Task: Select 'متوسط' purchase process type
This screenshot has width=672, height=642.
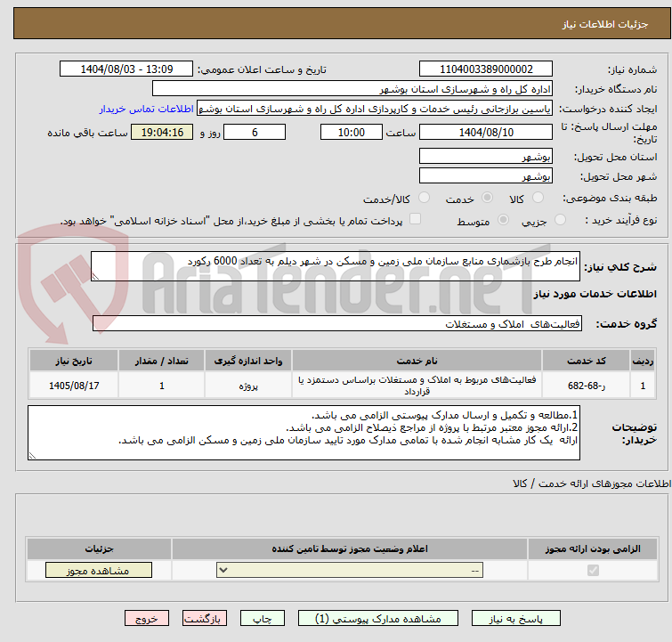Action: tap(504, 220)
